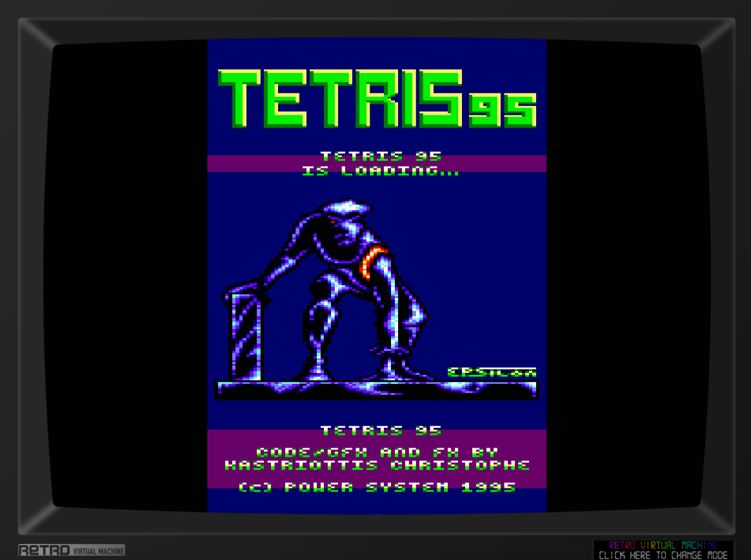The image size is (751, 560).
Task: Click the 'EPSILON' artist signature near the creature
Action: pyautogui.click(x=492, y=372)
